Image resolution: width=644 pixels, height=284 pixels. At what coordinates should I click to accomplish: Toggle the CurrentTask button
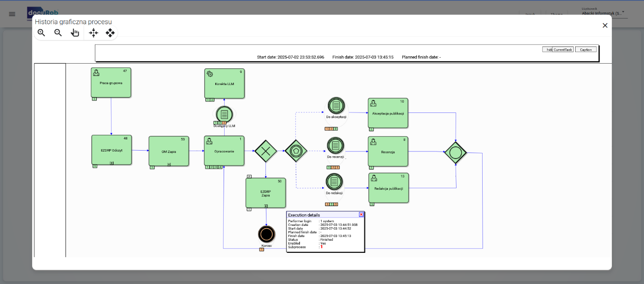(x=563, y=50)
